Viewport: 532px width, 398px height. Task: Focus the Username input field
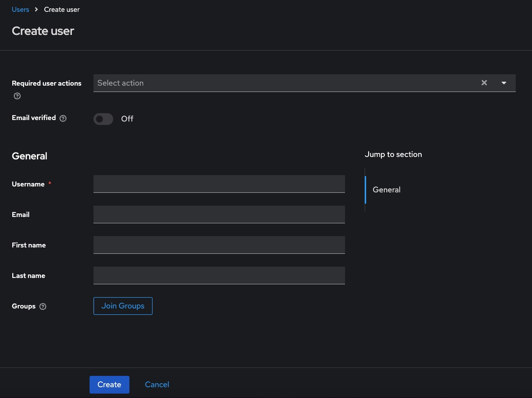tap(219, 184)
